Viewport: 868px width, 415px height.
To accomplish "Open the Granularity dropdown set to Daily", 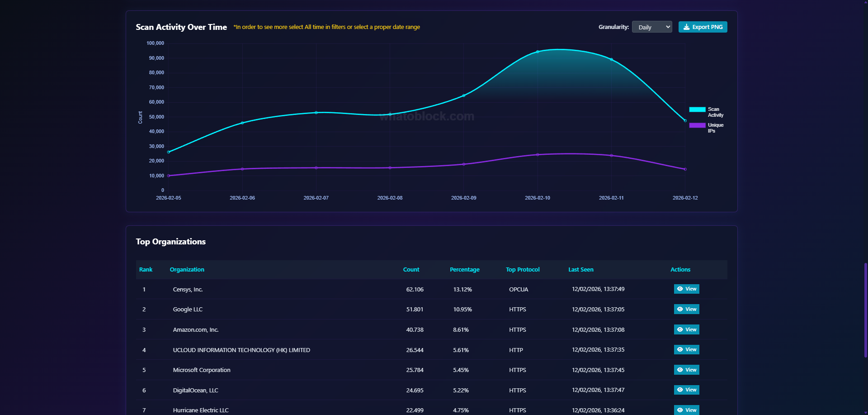I will [x=652, y=27].
